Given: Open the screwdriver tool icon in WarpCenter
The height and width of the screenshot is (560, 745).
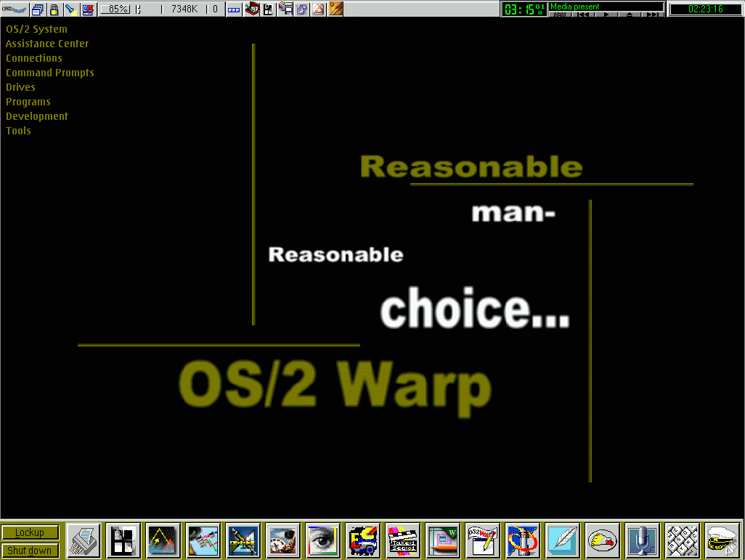Looking at the screenshot, I should tap(335, 9).
